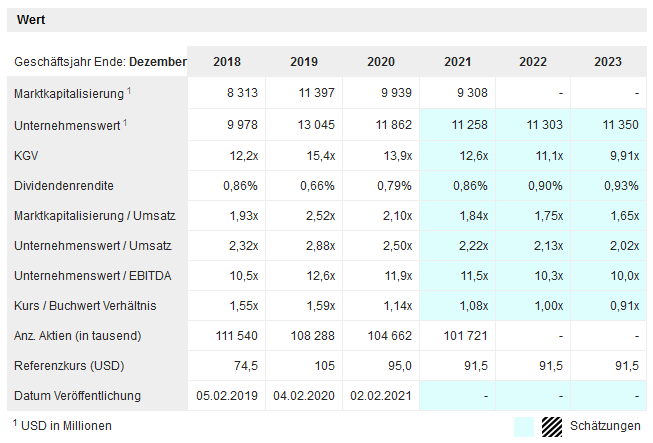The height and width of the screenshot is (443, 653).
Task: Click the KGV row label
Action: click(x=27, y=156)
